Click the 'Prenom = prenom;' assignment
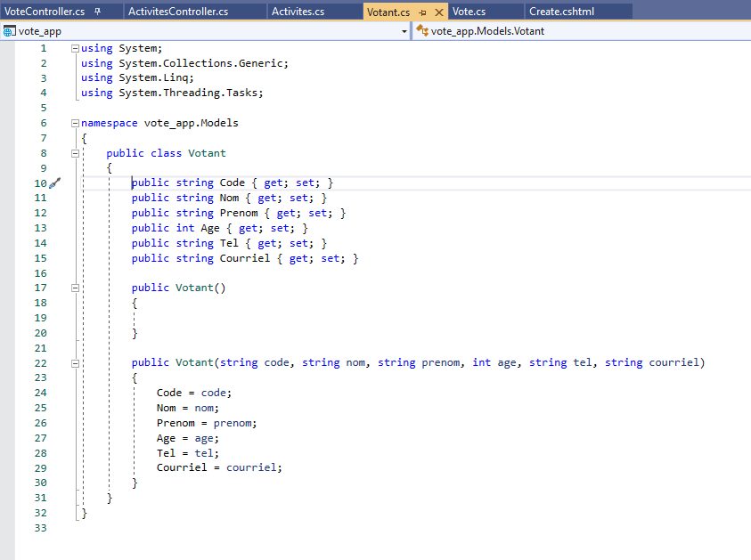The image size is (751, 560). click(207, 423)
